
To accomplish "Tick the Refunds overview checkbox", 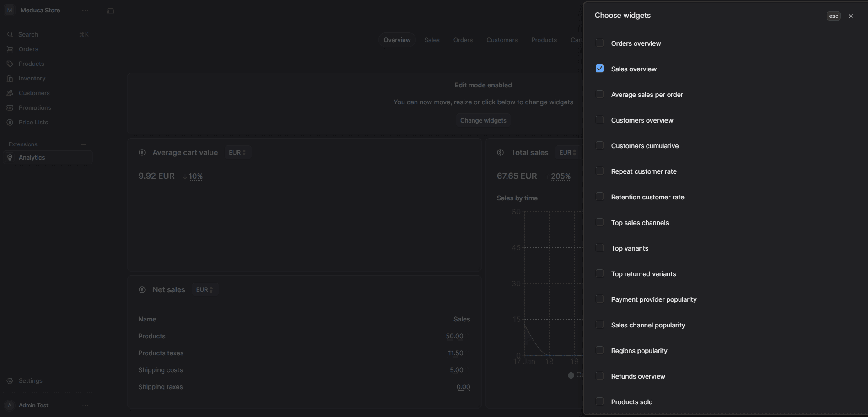I will click(599, 376).
